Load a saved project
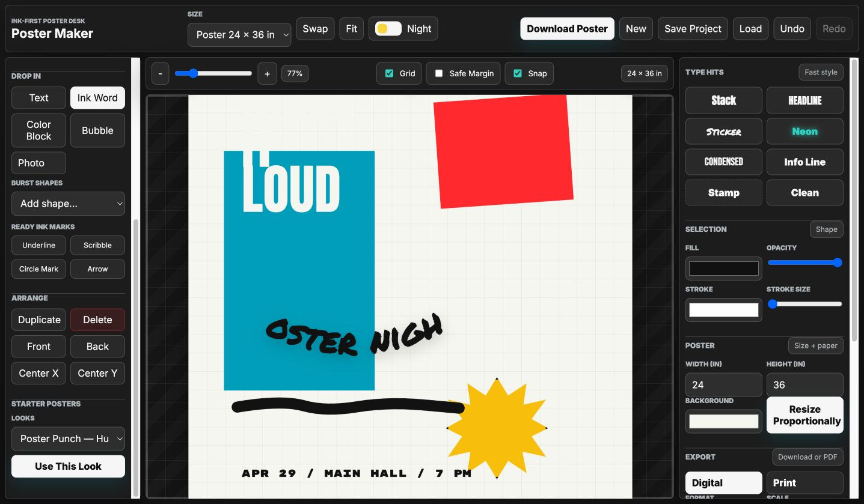Screen dimensions: 864x504 coord(750,29)
